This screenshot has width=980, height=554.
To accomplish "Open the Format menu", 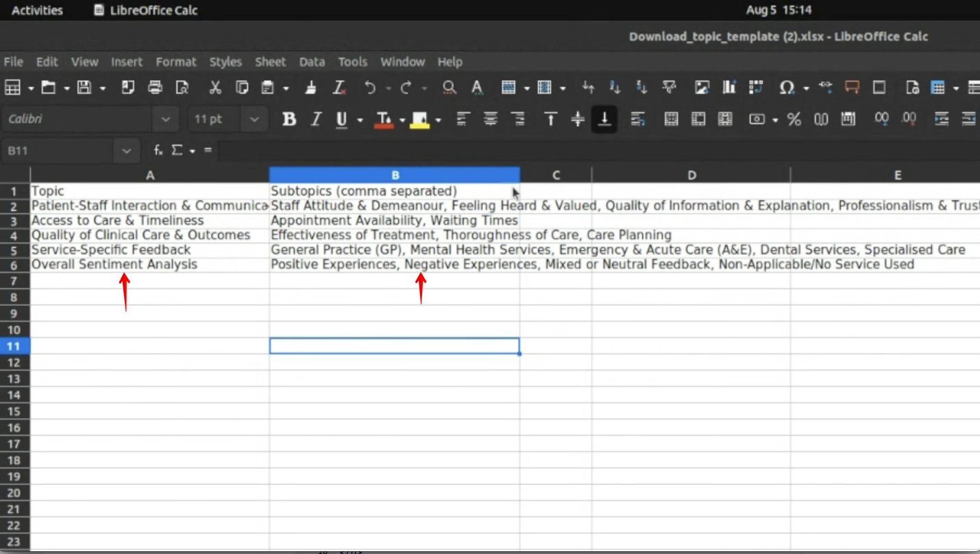I will click(x=176, y=62).
